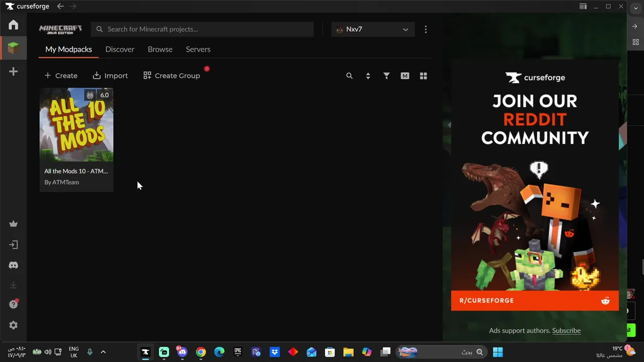Open the Windows Start button
The image size is (644, 362).
point(498,352)
